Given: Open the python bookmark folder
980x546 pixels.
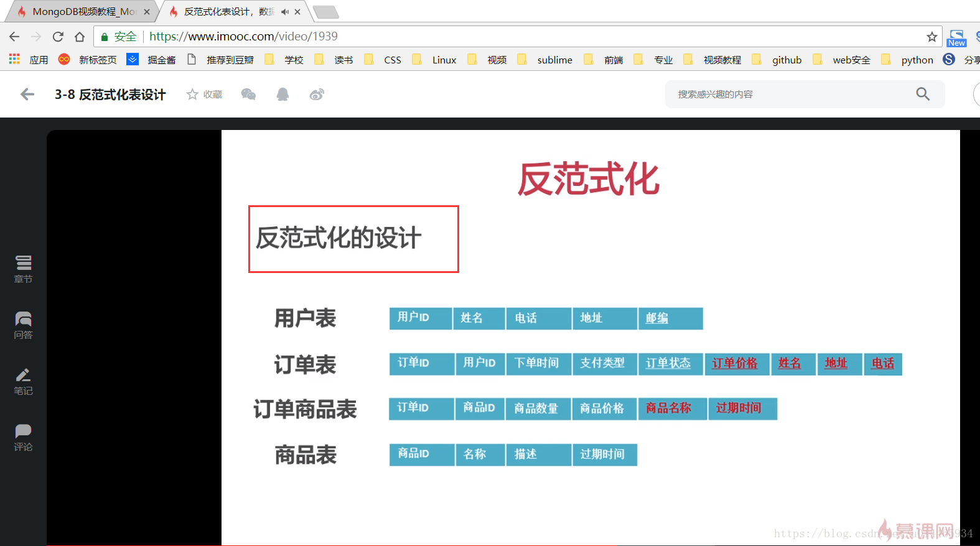Looking at the screenshot, I should click(907, 60).
